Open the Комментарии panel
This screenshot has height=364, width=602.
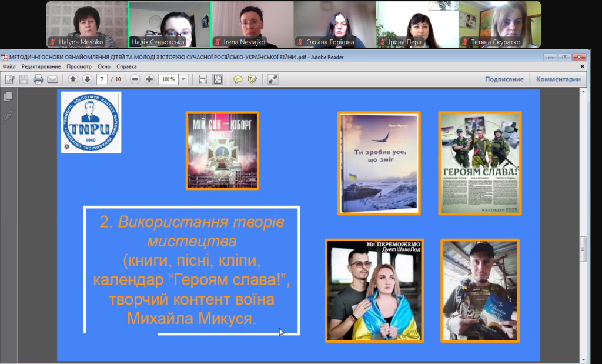point(558,79)
